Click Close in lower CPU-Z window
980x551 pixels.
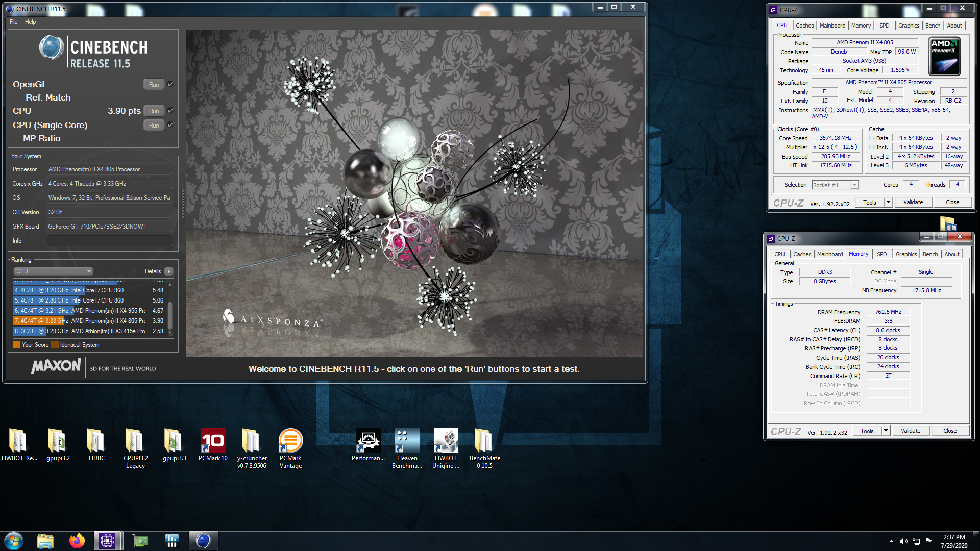[950, 431]
